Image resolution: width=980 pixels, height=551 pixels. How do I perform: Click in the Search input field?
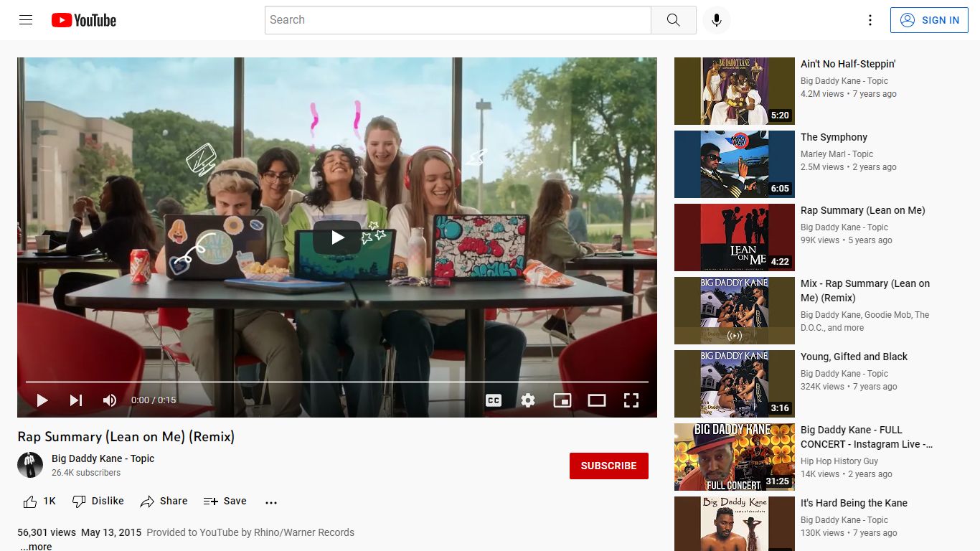tap(458, 20)
